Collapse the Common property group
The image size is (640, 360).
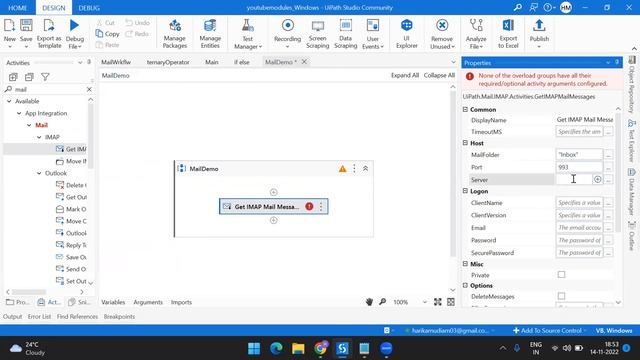[x=465, y=109]
